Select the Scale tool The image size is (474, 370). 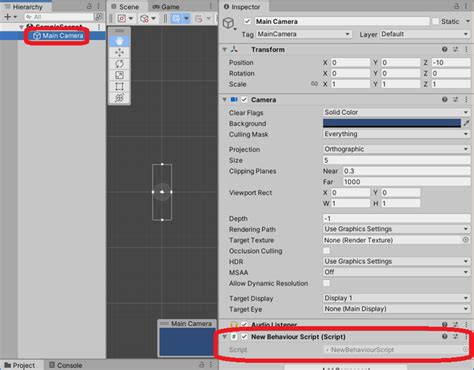(119, 75)
